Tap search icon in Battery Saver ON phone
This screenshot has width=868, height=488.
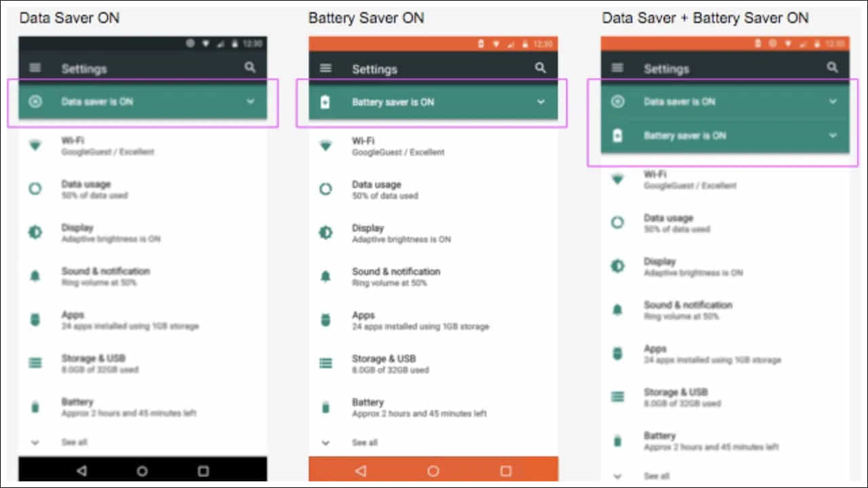point(540,68)
